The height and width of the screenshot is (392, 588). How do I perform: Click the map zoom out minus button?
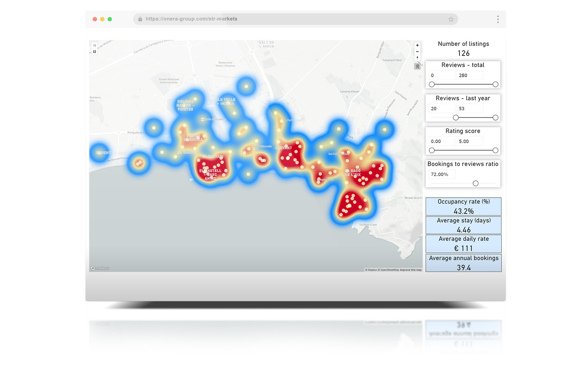(417, 51)
